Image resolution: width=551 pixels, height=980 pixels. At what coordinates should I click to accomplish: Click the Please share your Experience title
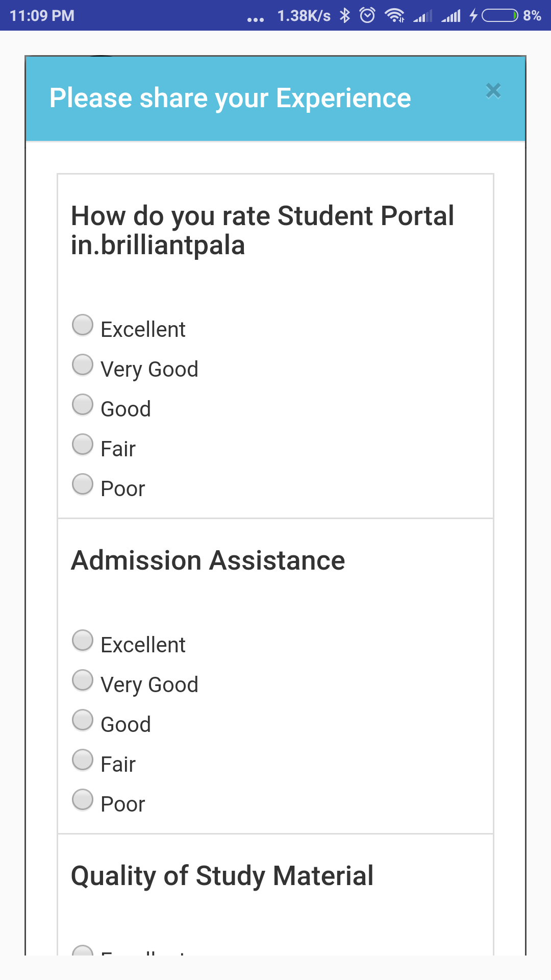230,98
